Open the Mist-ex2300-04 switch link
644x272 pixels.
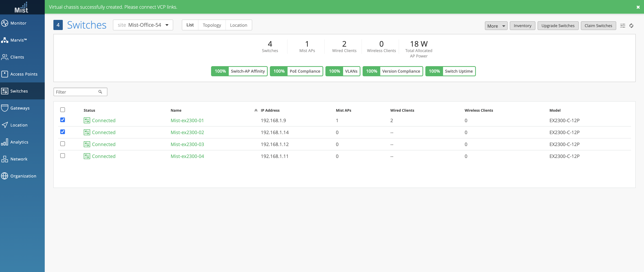pyautogui.click(x=187, y=156)
